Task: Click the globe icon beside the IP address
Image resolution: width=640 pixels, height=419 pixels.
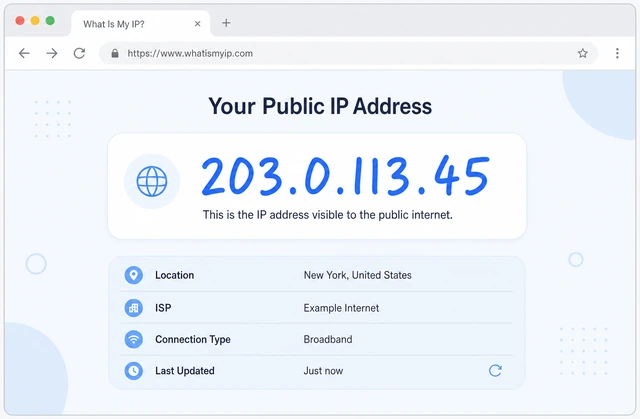Action: (152, 181)
